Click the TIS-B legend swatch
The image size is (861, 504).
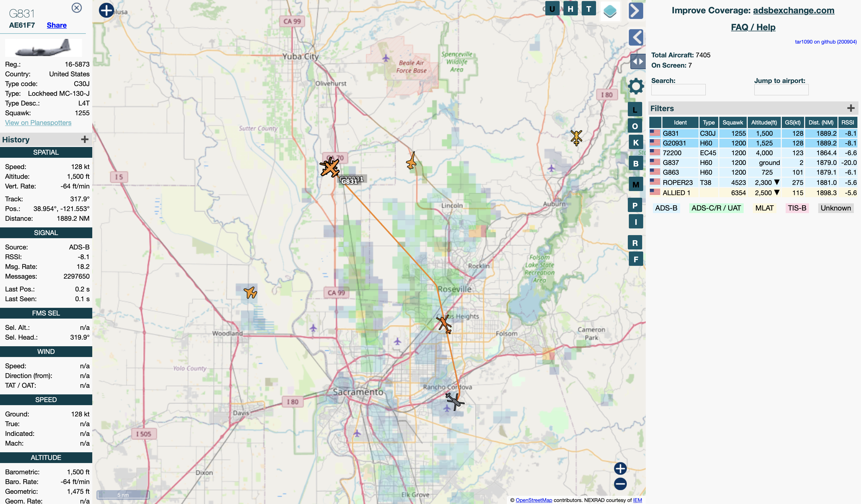tap(797, 208)
